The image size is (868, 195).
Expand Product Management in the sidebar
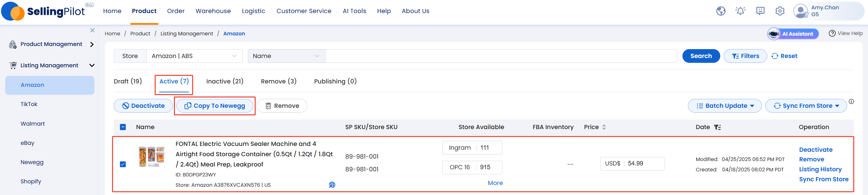[x=92, y=44]
